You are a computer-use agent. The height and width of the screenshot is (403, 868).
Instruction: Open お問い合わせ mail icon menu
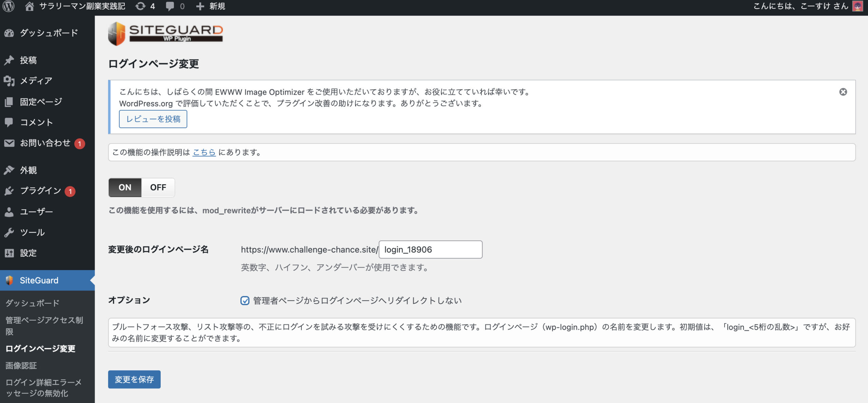click(9, 143)
